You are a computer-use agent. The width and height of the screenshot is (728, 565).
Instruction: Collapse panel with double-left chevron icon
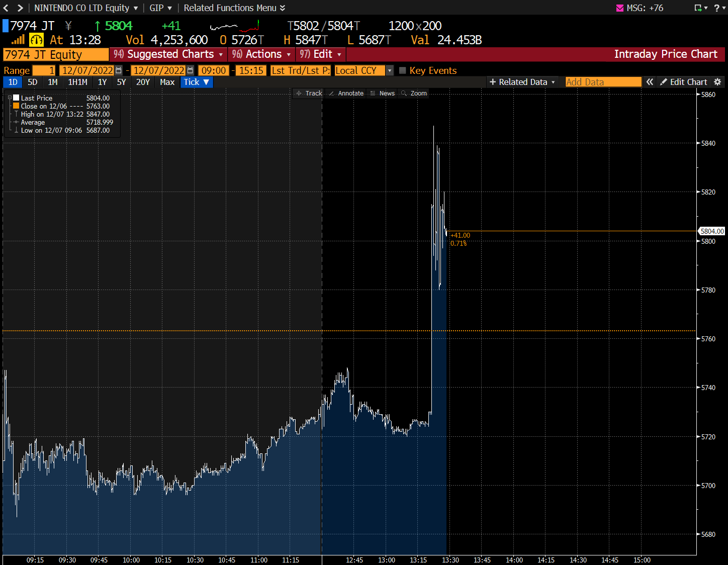[650, 82]
